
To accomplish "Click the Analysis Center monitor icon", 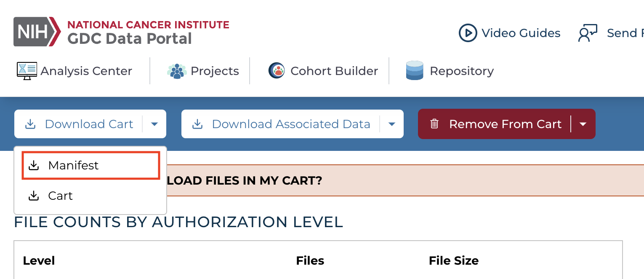I will (x=27, y=71).
